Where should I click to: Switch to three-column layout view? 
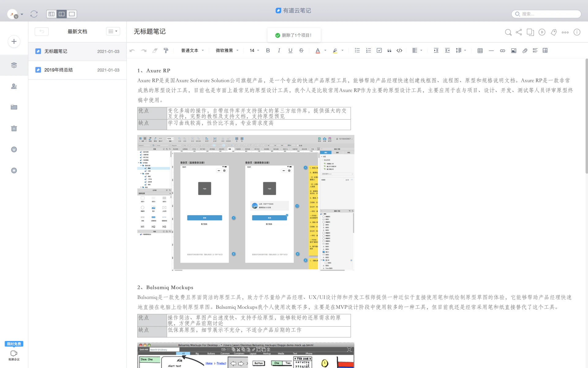tap(51, 14)
